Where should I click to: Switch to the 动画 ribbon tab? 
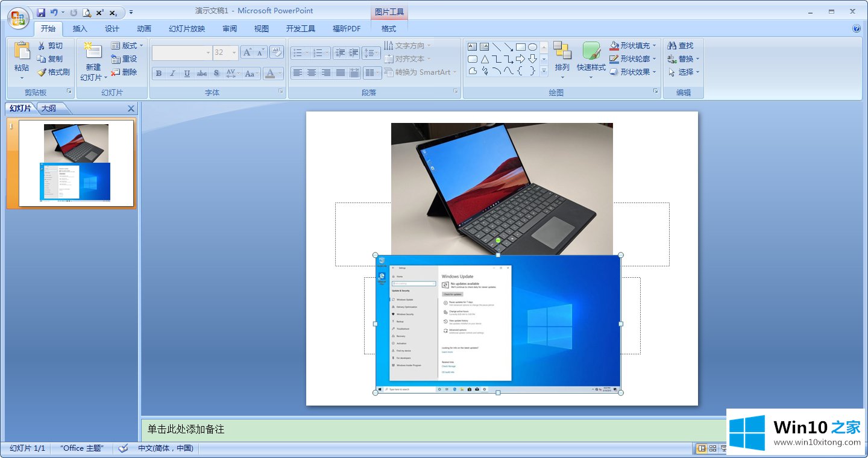tap(143, 28)
